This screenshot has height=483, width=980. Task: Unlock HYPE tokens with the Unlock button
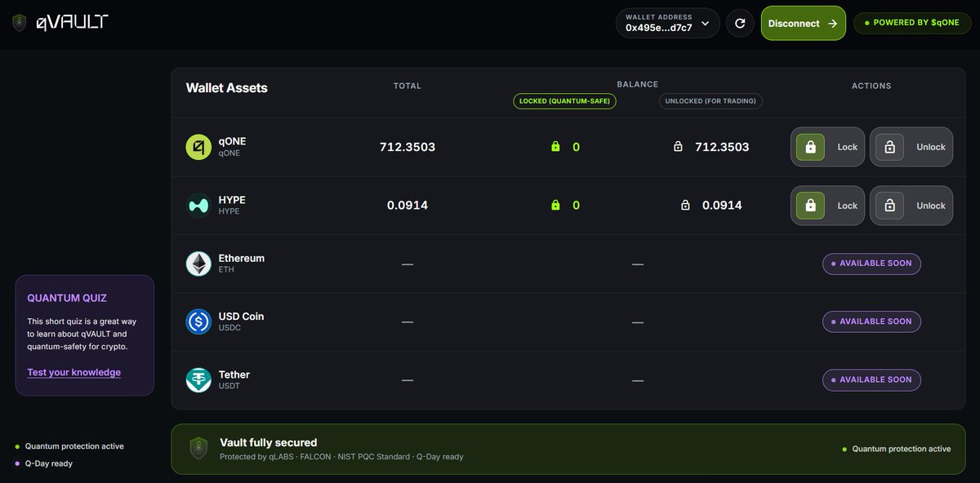pos(911,206)
